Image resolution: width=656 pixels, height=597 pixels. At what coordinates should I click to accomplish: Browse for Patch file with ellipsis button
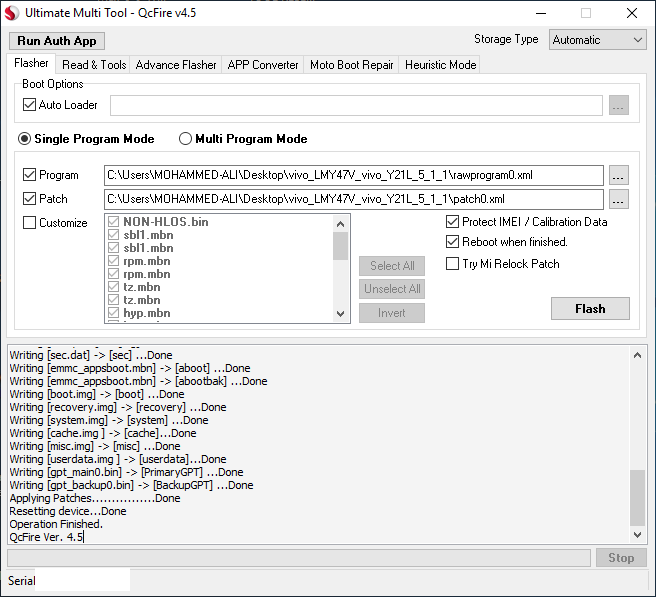[619, 199]
